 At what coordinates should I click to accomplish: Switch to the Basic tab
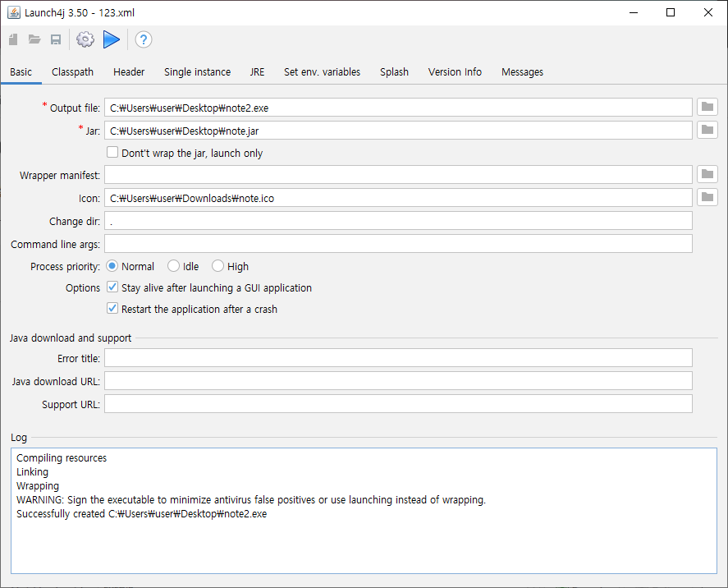click(21, 72)
